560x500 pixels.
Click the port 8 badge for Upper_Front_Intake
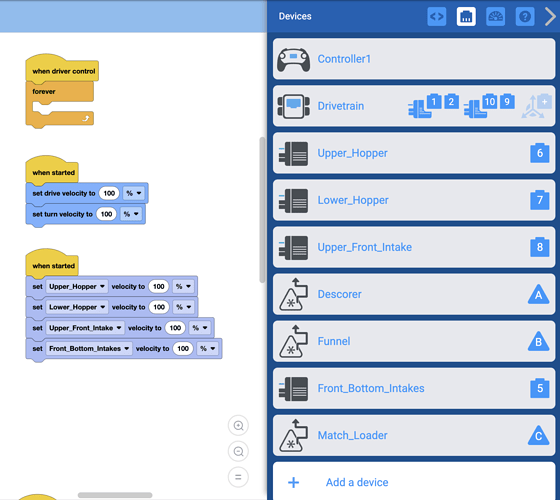click(x=540, y=247)
